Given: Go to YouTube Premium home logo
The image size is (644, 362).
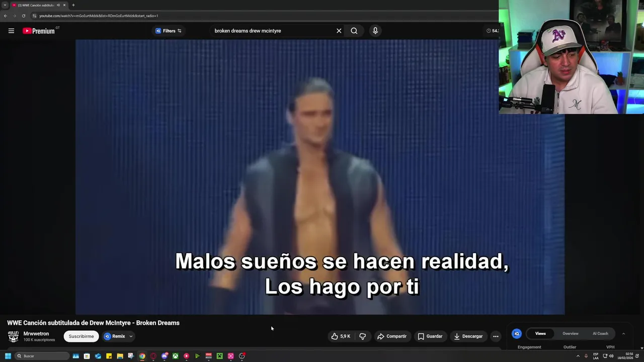Looking at the screenshot, I should point(39,31).
